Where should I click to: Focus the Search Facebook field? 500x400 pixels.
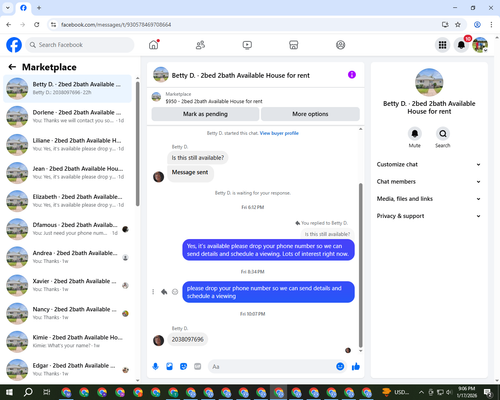click(x=80, y=45)
